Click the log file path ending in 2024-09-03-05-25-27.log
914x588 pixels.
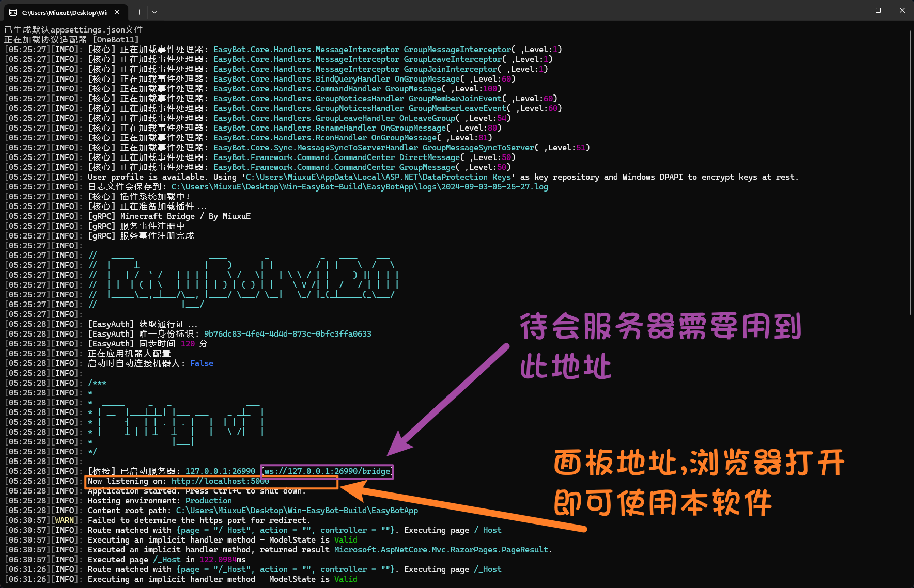(x=360, y=187)
